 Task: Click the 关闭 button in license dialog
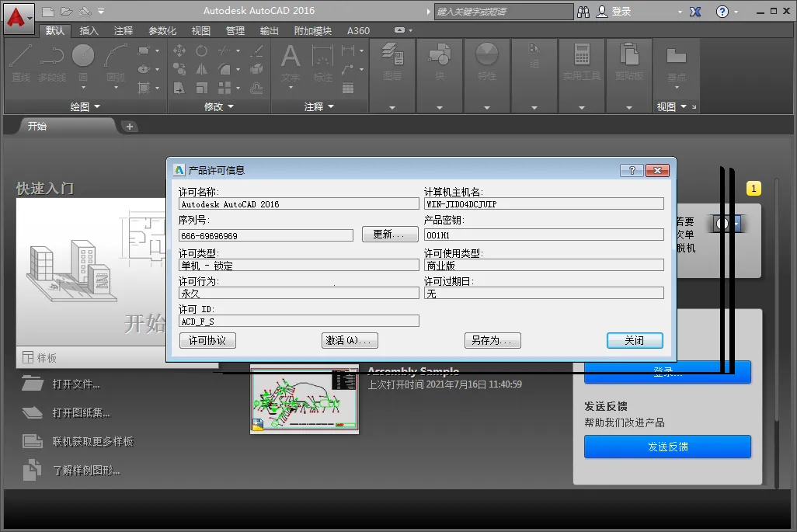pos(635,340)
